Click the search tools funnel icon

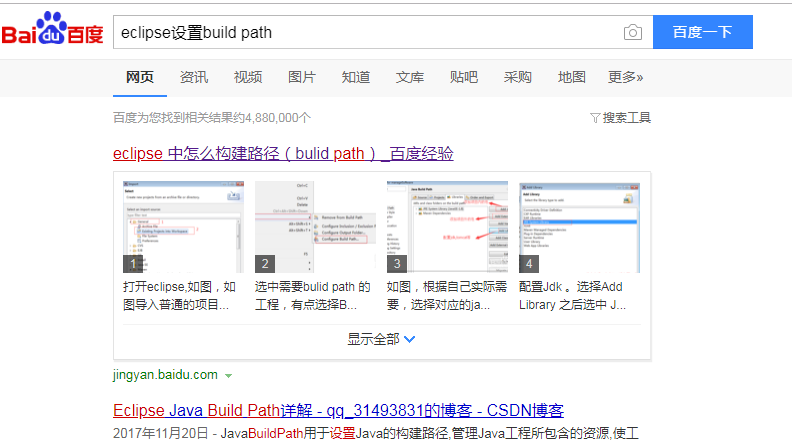[595, 118]
